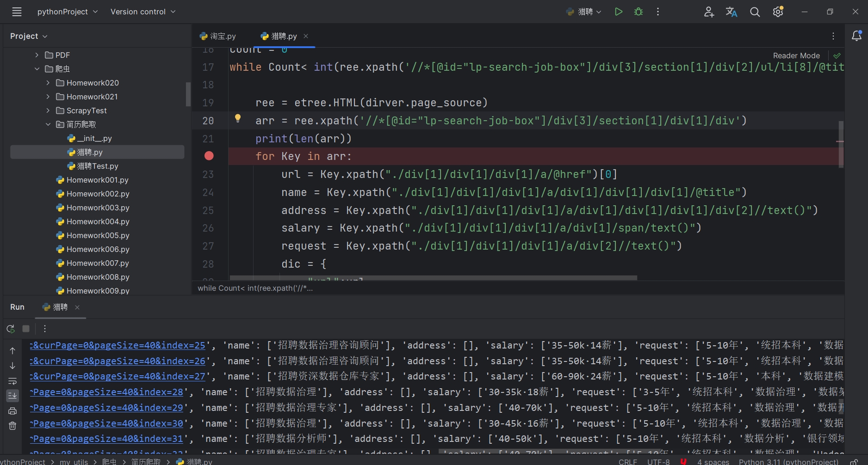Click the print icon in the Run console
This screenshot has height=465, width=868.
(x=12, y=411)
